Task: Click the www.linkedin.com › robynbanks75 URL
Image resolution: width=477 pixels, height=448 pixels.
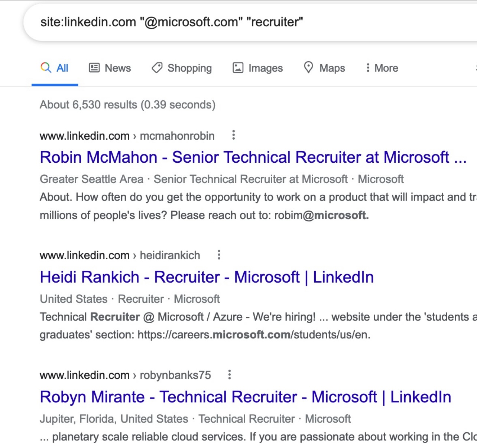Action: (x=125, y=375)
